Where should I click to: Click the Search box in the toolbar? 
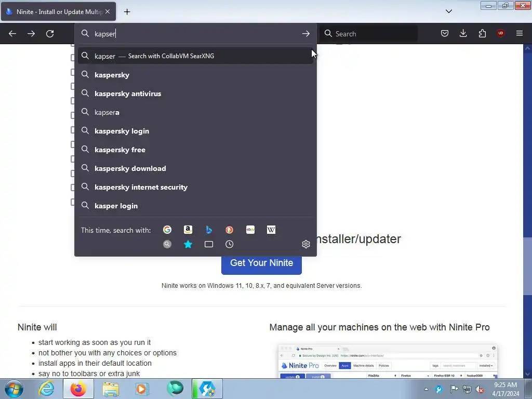[369, 34]
